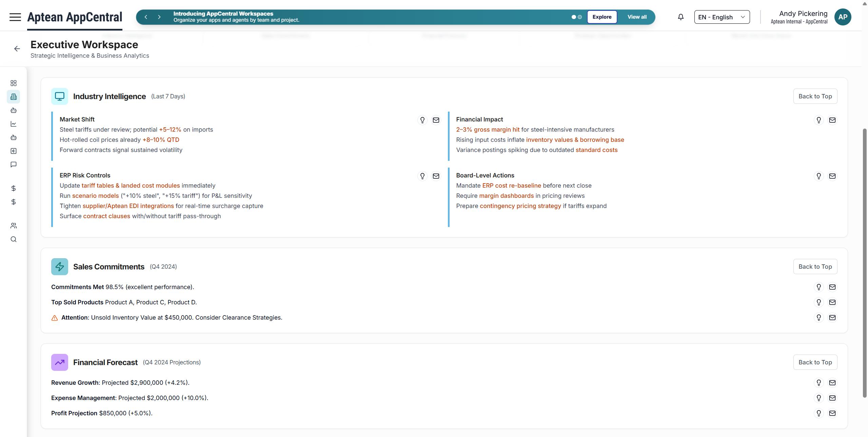Image resolution: width=868 pixels, height=437 pixels.
Task: Email the Financial Impact insight
Action: click(x=832, y=120)
